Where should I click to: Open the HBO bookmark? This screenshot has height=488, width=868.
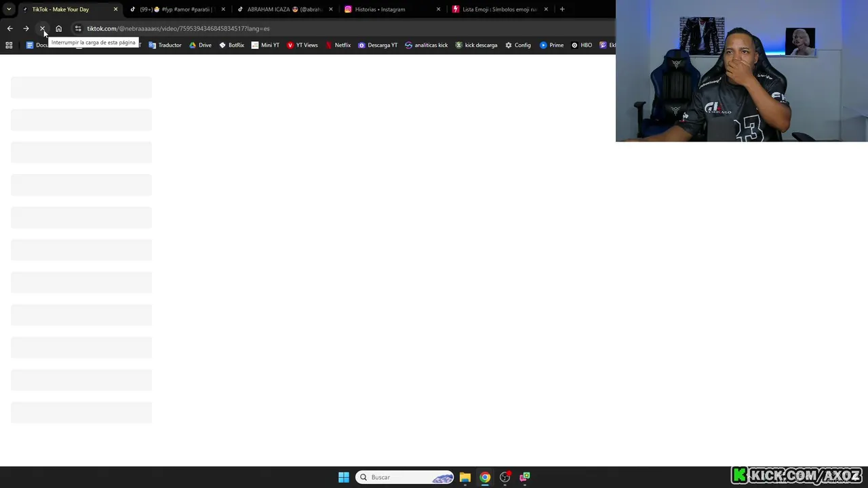[582, 45]
